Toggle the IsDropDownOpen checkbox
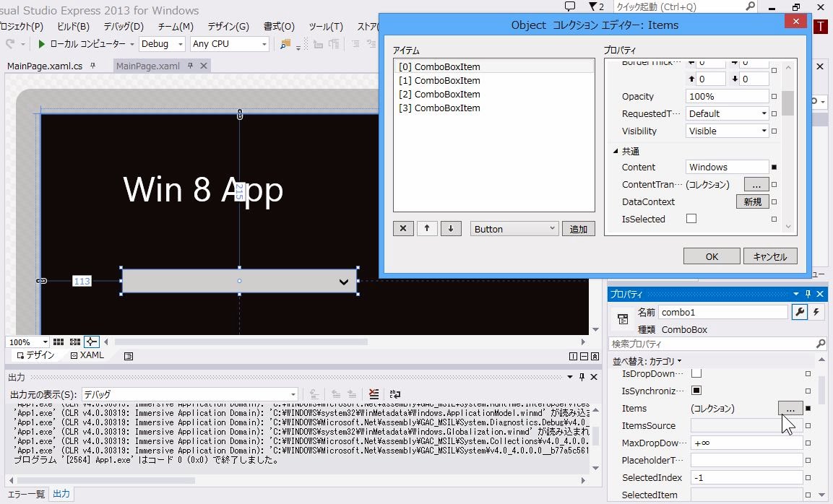 click(696, 373)
